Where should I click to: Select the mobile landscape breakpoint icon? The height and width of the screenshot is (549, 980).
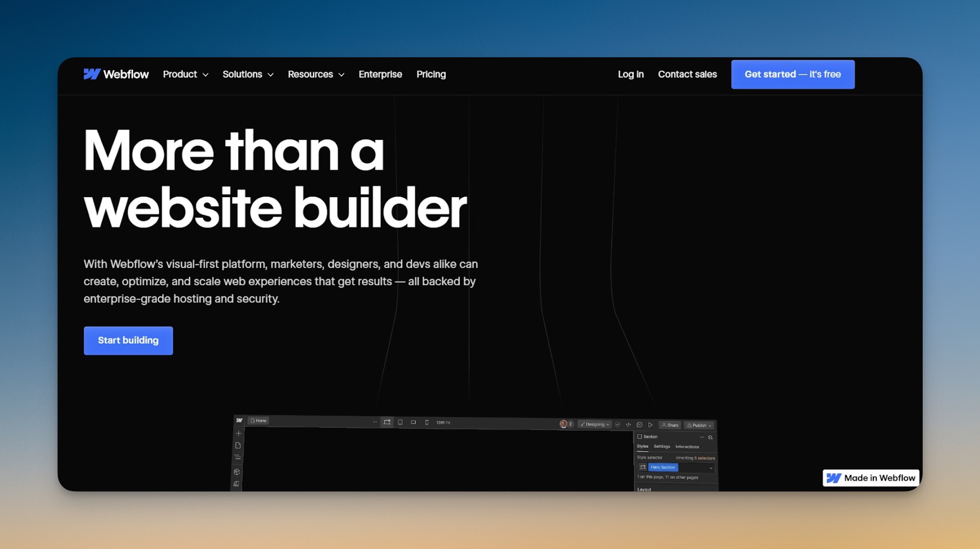click(413, 423)
